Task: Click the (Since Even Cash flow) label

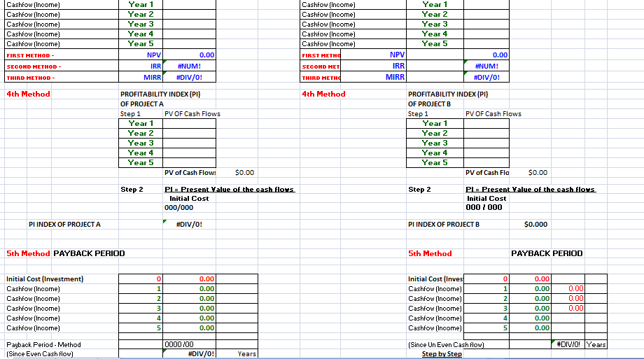Action: 40,353
